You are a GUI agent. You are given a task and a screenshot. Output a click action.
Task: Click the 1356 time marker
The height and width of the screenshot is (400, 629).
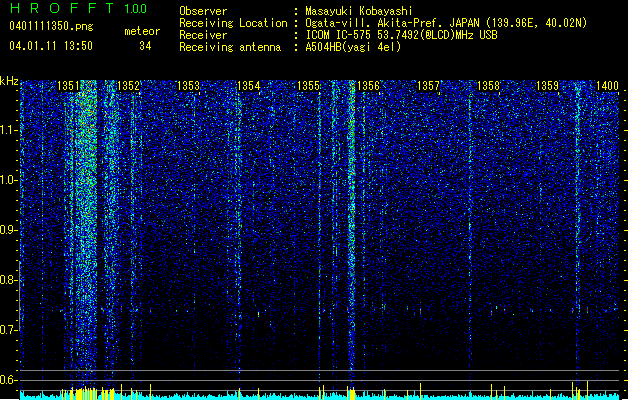coord(368,85)
